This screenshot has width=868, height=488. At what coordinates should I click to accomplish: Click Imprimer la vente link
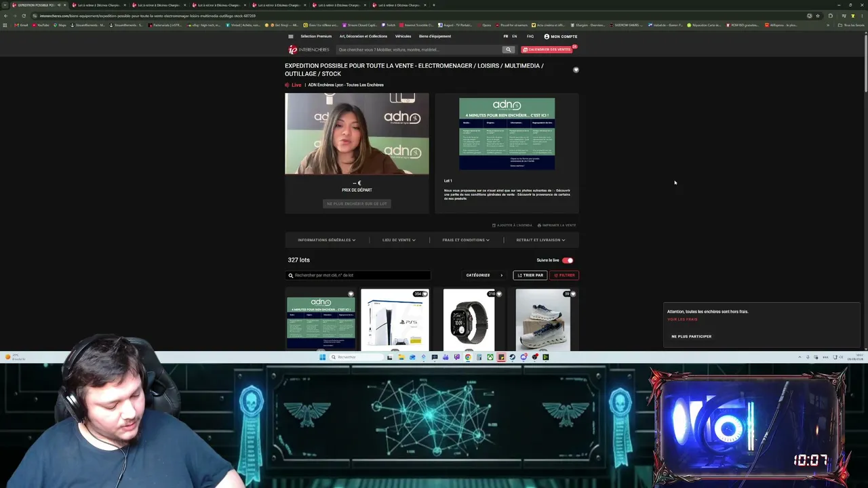click(557, 225)
